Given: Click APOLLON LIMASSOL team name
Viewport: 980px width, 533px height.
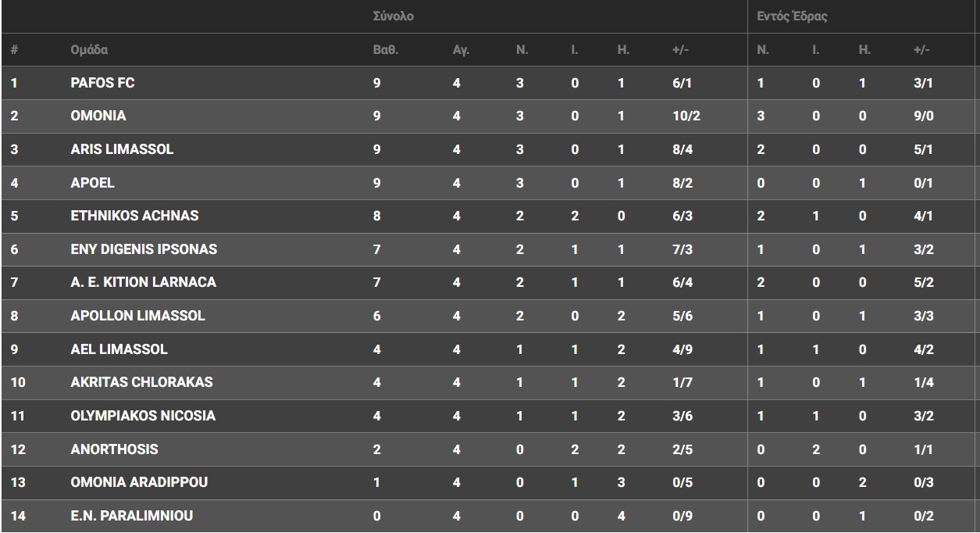Looking at the screenshot, I should click(x=137, y=316).
